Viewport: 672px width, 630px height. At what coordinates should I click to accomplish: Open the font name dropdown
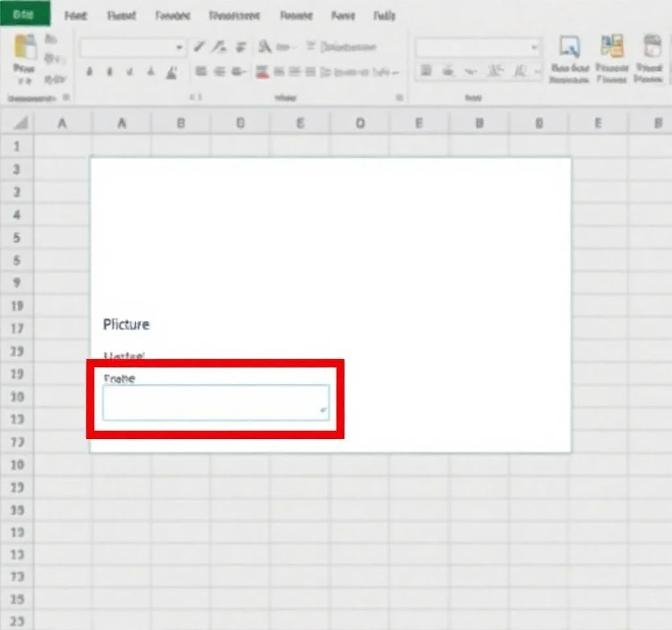[x=179, y=47]
